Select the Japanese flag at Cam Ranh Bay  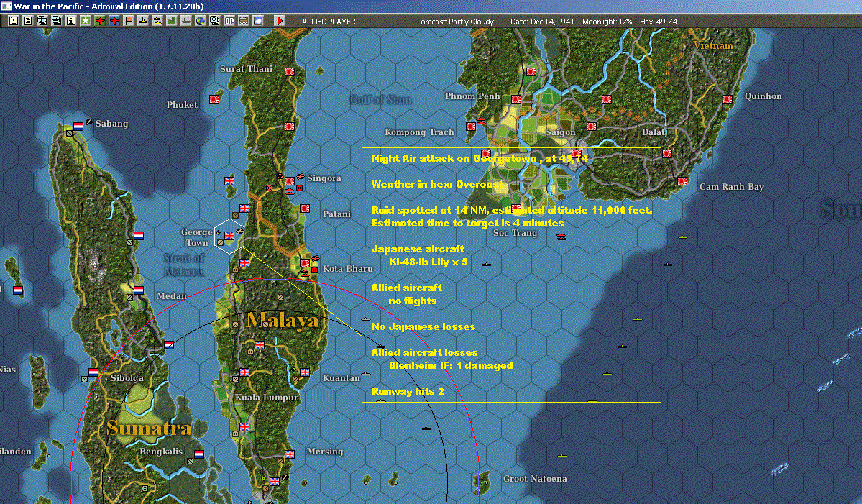[682, 181]
